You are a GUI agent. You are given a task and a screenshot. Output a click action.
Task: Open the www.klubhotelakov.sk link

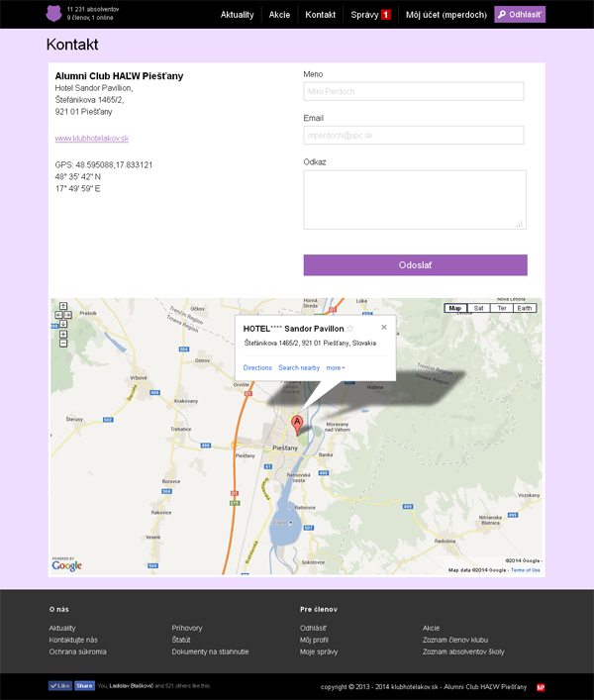(92, 139)
